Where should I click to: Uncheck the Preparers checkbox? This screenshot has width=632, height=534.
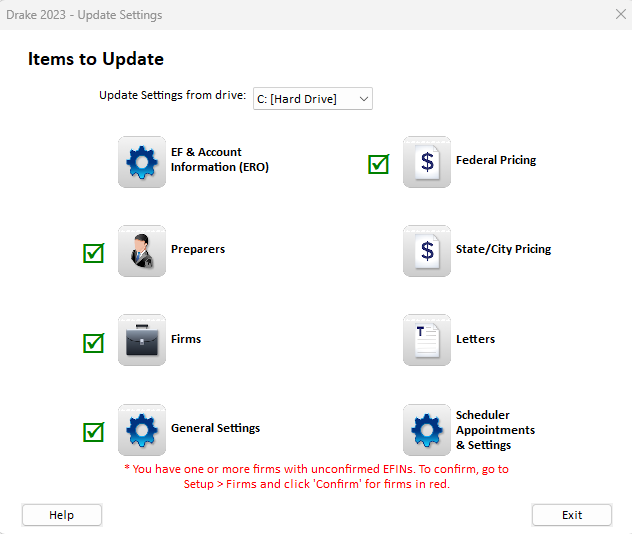(94, 253)
